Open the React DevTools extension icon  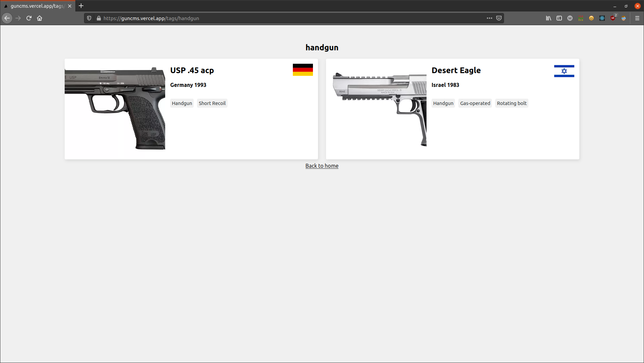(x=602, y=18)
